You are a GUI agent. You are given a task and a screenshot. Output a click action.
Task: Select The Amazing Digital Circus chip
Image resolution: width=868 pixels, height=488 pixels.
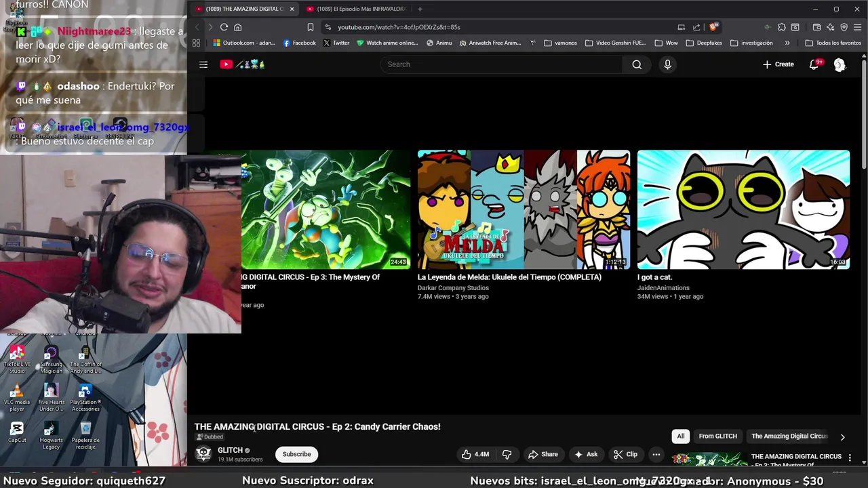click(x=789, y=436)
